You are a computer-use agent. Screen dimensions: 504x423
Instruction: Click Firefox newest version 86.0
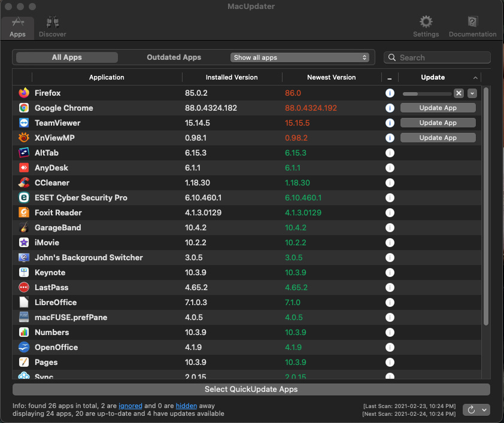pyautogui.click(x=293, y=93)
